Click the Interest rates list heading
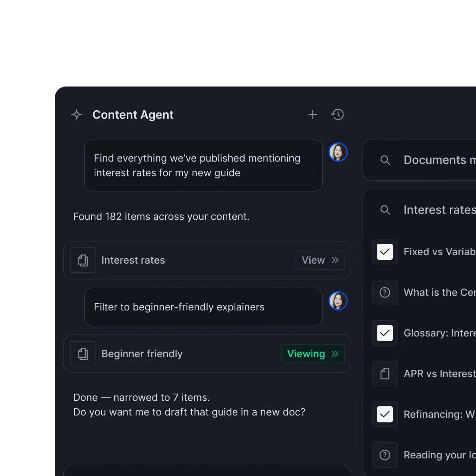476x476 pixels. coord(440,210)
